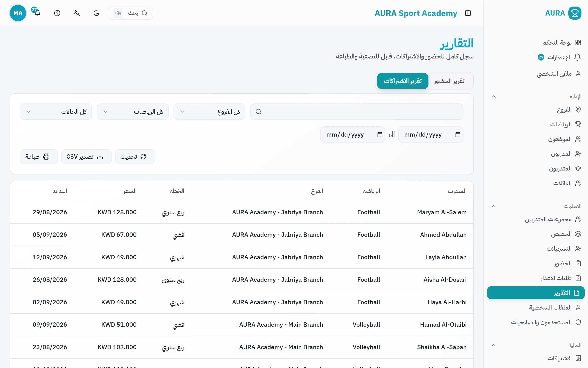Toggle dark mode moon icon
The height and width of the screenshot is (368, 588).
click(x=96, y=13)
